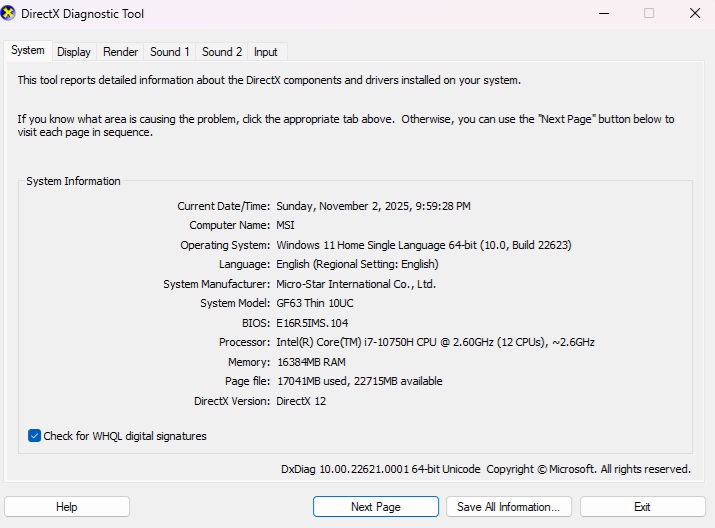715x528 pixels.
Task: Switch to the Display tab
Action: pos(74,52)
